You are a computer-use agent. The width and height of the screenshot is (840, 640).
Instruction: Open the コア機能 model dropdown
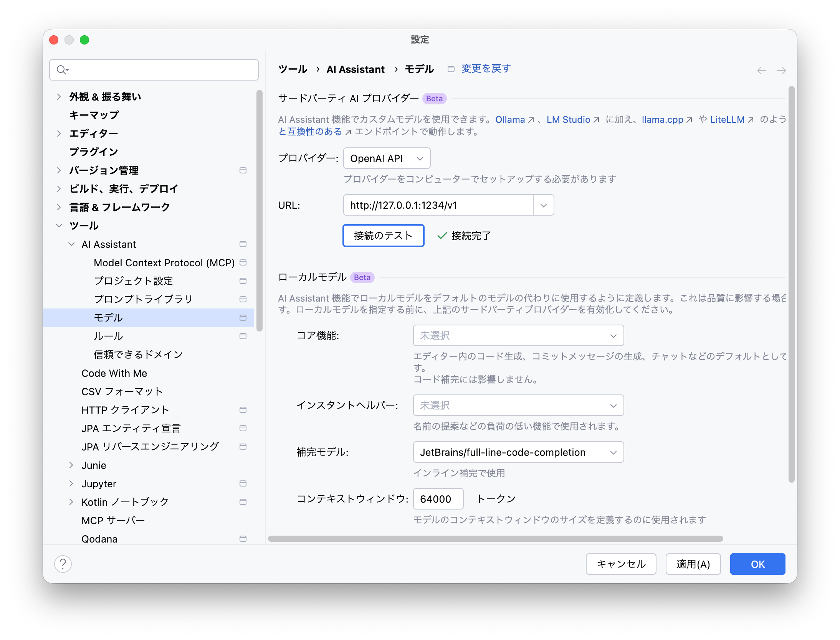[x=518, y=336]
